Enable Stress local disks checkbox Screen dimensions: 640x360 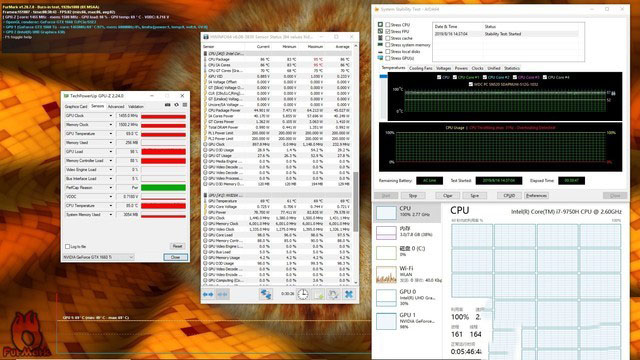point(388,51)
